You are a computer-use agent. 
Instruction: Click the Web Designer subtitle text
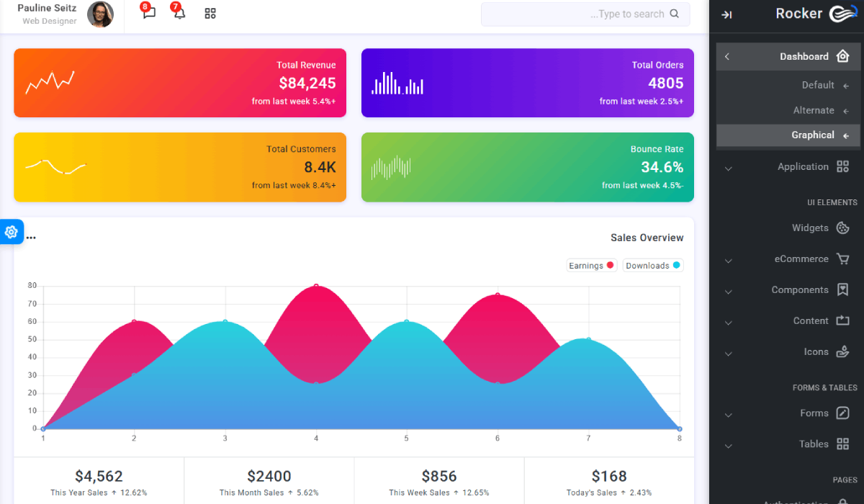tap(50, 22)
